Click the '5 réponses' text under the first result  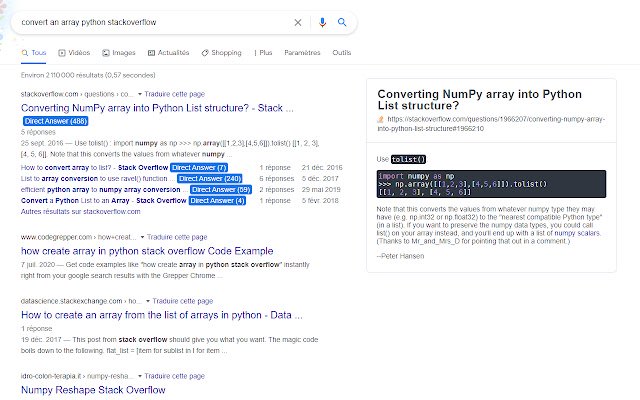[x=38, y=132]
